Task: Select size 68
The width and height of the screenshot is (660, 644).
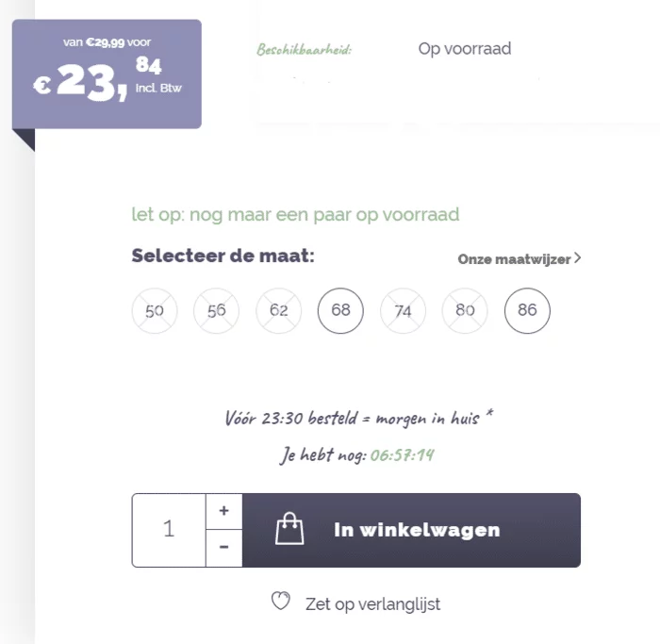Action: (341, 310)
